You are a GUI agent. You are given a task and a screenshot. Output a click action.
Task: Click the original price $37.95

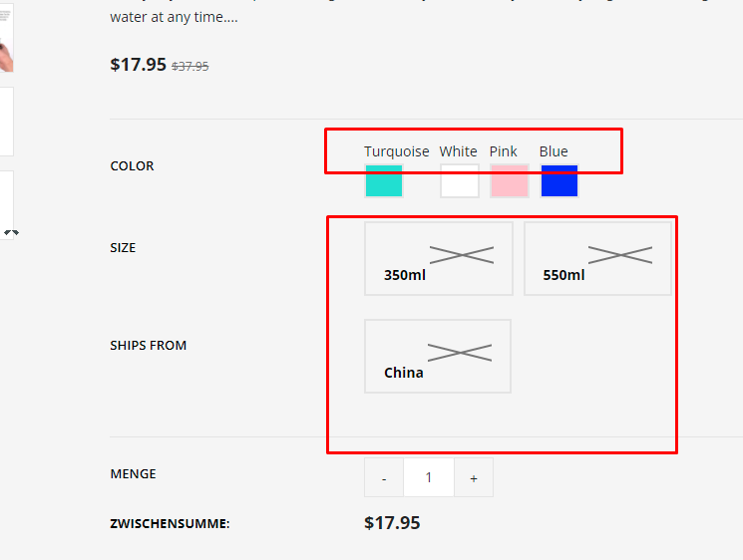coord(190,67)
